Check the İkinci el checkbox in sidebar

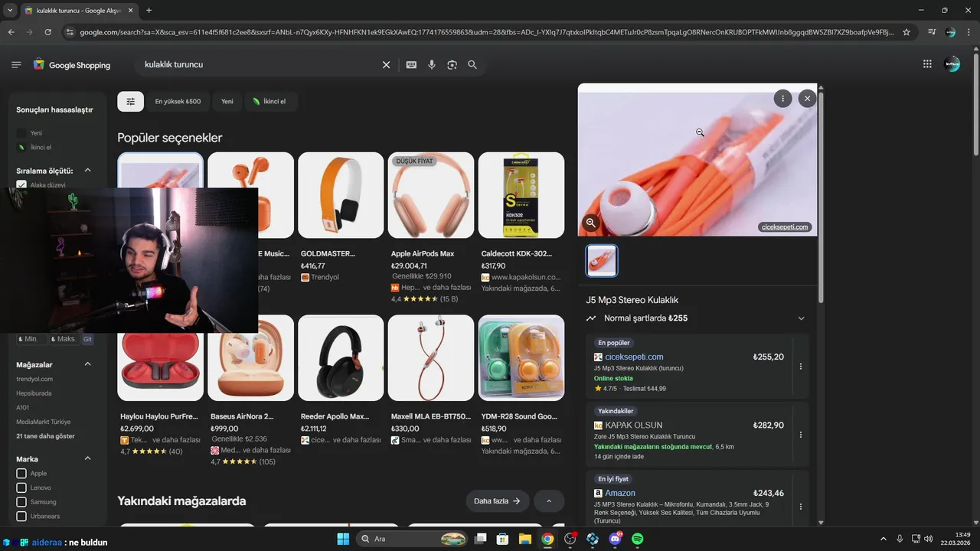[x=21, y=147]
